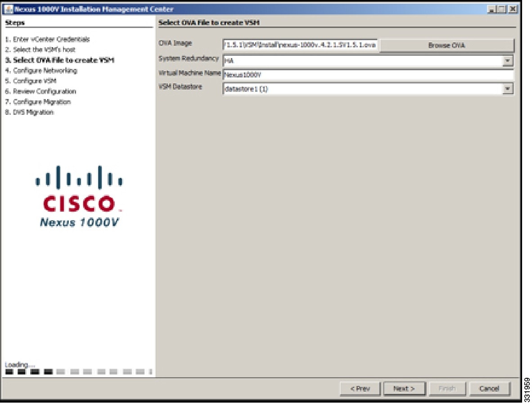The image size is (532, 403).
Task: Click the Cisco Nexus 1000V logo
Action: [79, 196]
